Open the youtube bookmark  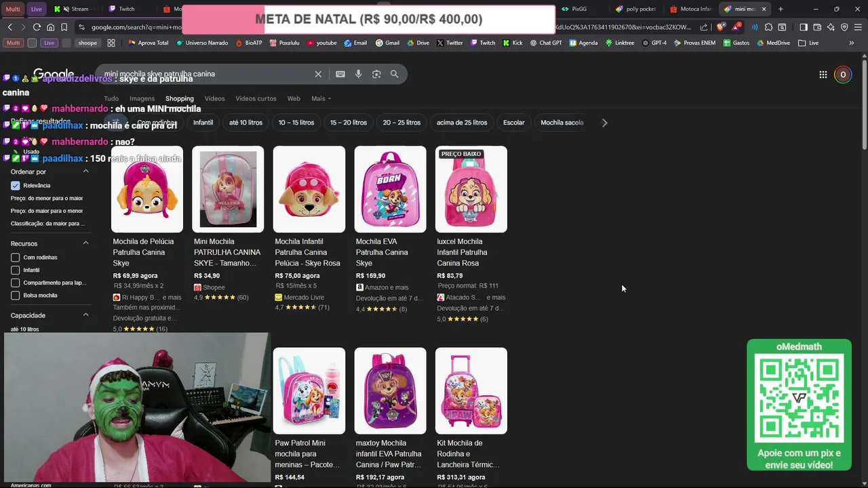321,43
